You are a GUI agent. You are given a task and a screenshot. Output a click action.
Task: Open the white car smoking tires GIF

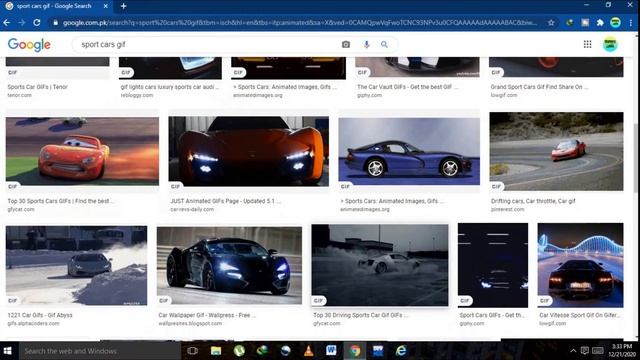pyautogui.click(x=380, y=265)
